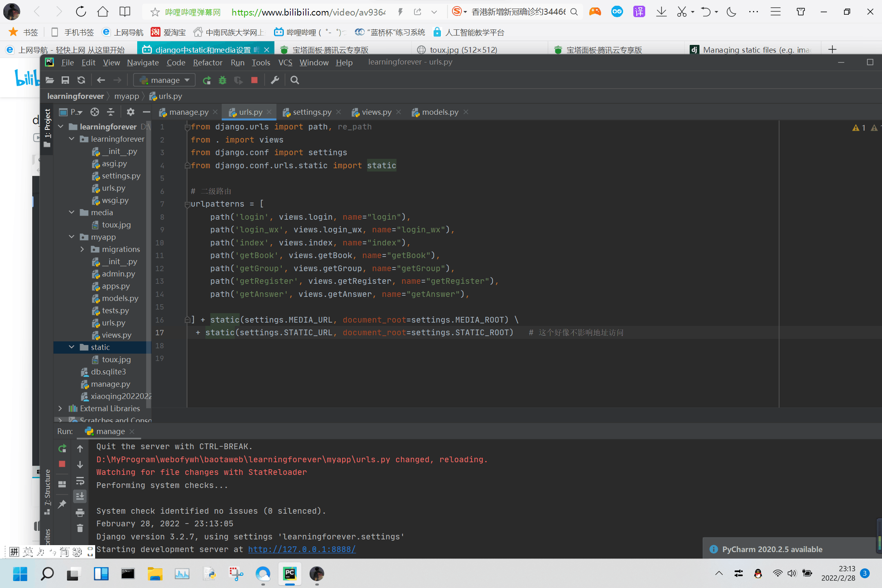Click the red Stop icon in top toolbar
The image size is (882, 588).
point(254,80)
